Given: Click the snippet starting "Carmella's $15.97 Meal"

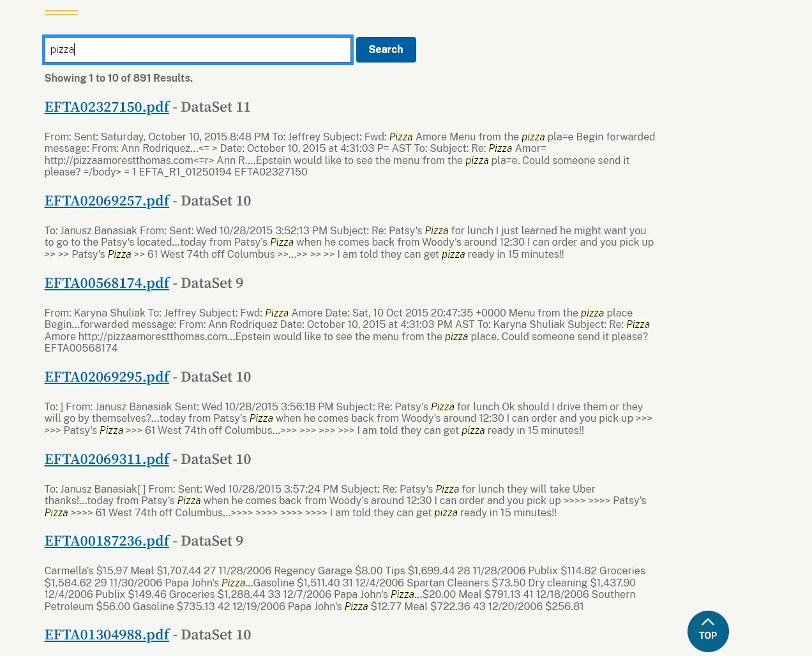Looking at the screenshot, I should click(x=345, y=588).
